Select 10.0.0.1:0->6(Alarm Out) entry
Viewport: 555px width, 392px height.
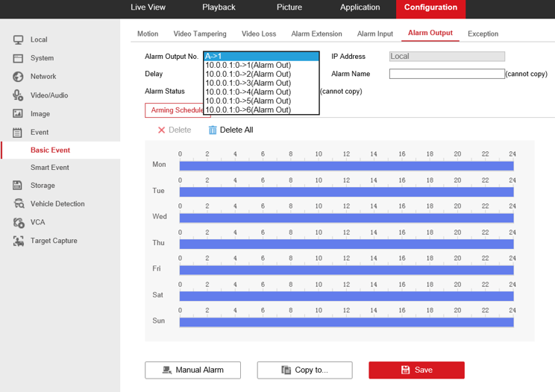248,110
